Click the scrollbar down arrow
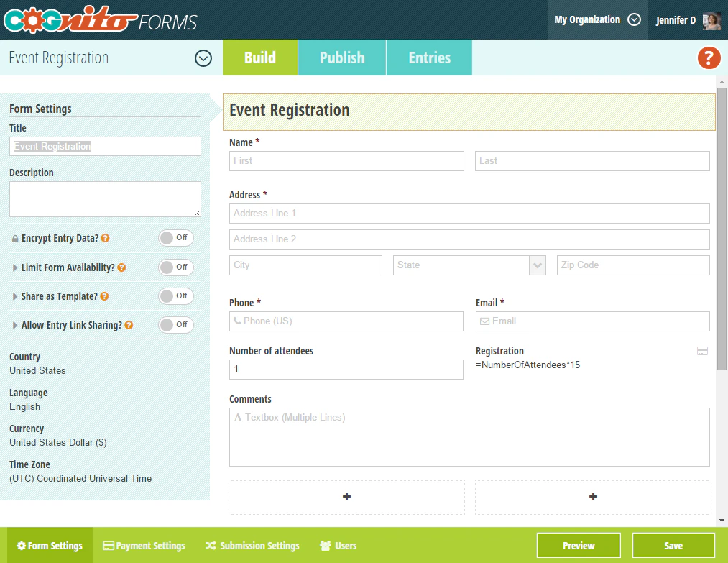728x563 pixels. coord(722,521)
